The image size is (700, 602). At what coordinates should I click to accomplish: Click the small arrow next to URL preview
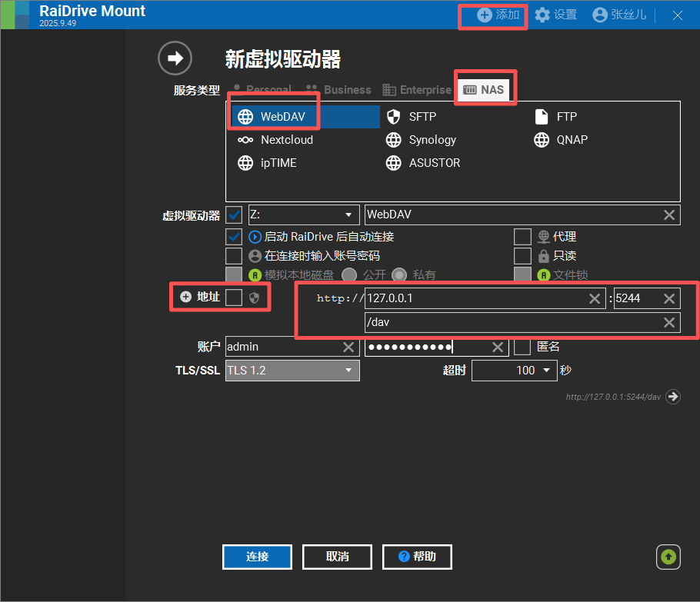point(673,397)
